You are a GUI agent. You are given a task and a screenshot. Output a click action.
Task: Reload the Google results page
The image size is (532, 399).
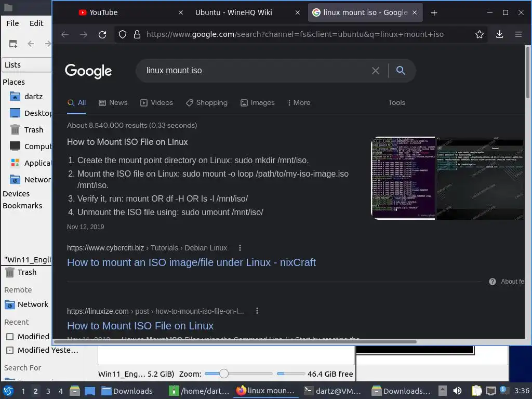102,34
